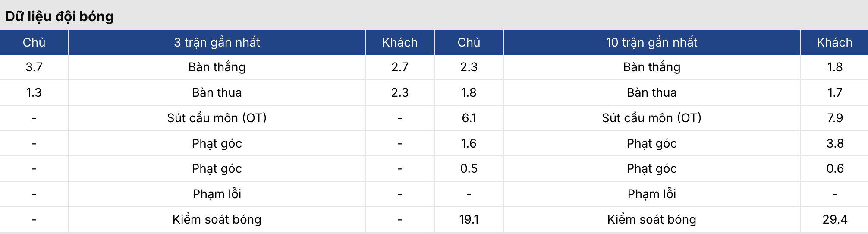Click 'Phạm lỗi' label in 10-match table
868x234 pixels.
pyautogui.click(x=651, y=194)
